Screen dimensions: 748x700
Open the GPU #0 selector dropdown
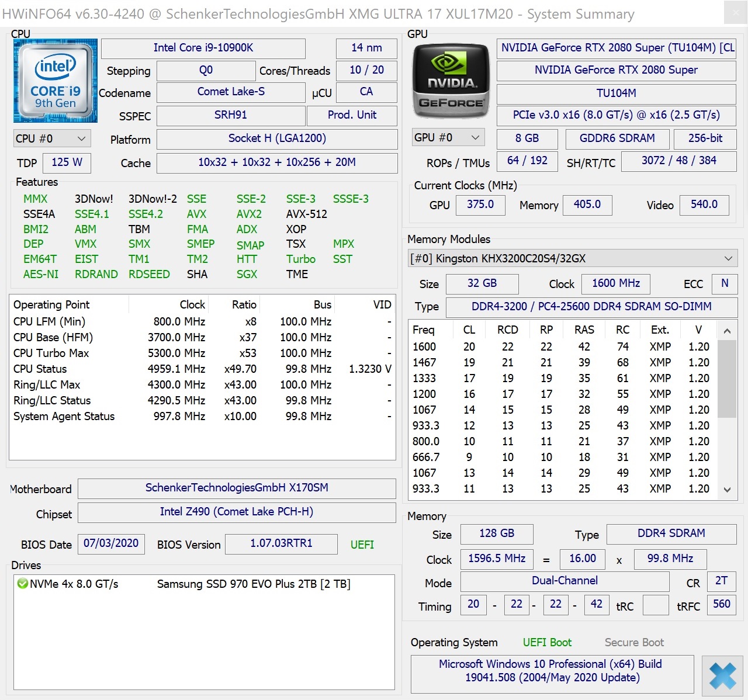tap(449, 137)
